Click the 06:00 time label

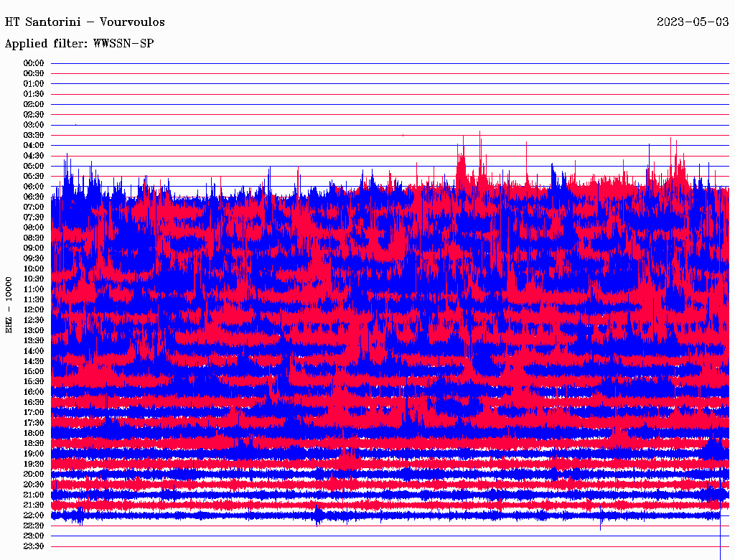coord(34,187)
